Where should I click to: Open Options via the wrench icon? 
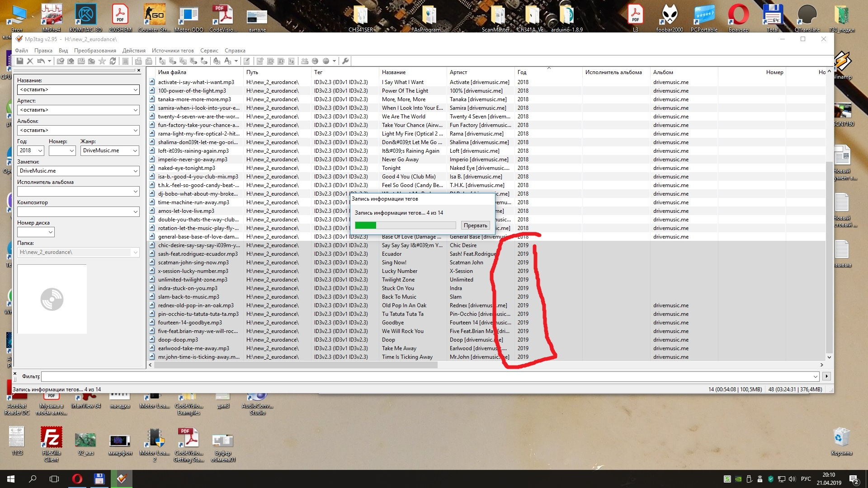345,61
